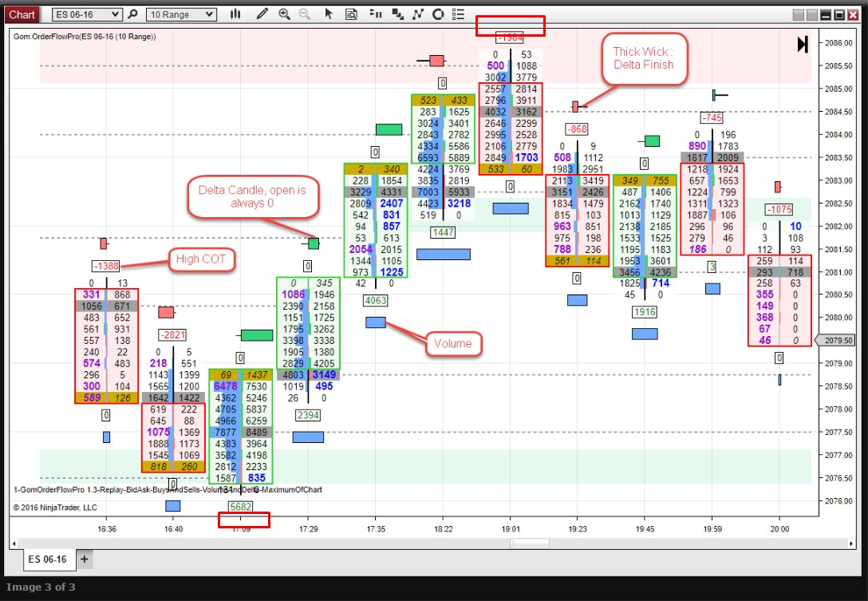Click the delta value -868
This screenshot has width=868, height=601.
click(577, 129)
